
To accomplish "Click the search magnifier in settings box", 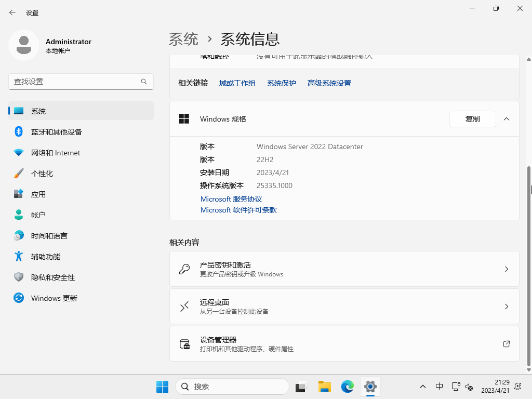I will [144, 82].
